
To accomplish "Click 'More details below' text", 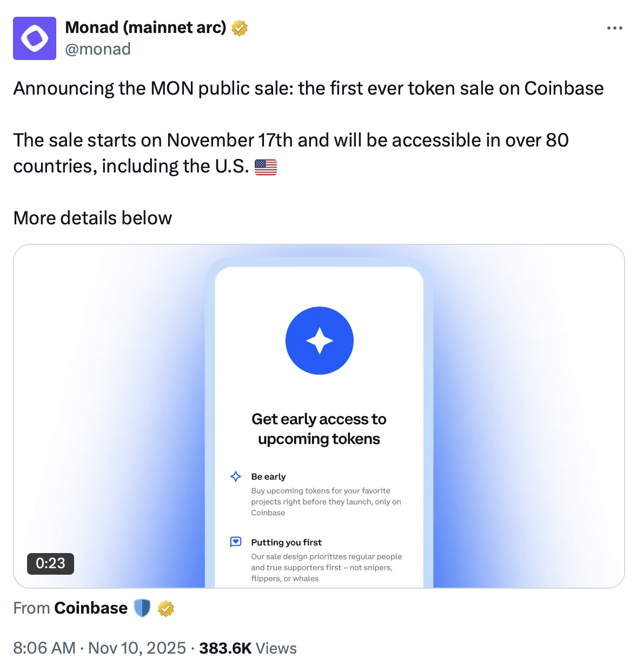I will 92,217.
